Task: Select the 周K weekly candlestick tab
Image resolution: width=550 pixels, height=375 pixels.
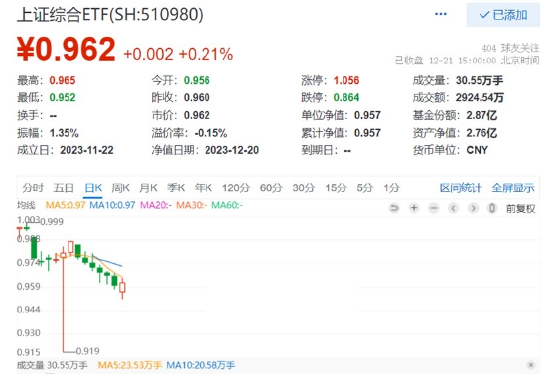Action: click(x=120, y=188)
